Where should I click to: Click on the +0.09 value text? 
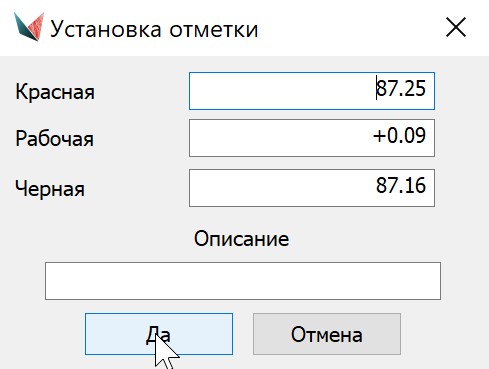[x=399, y=136]
